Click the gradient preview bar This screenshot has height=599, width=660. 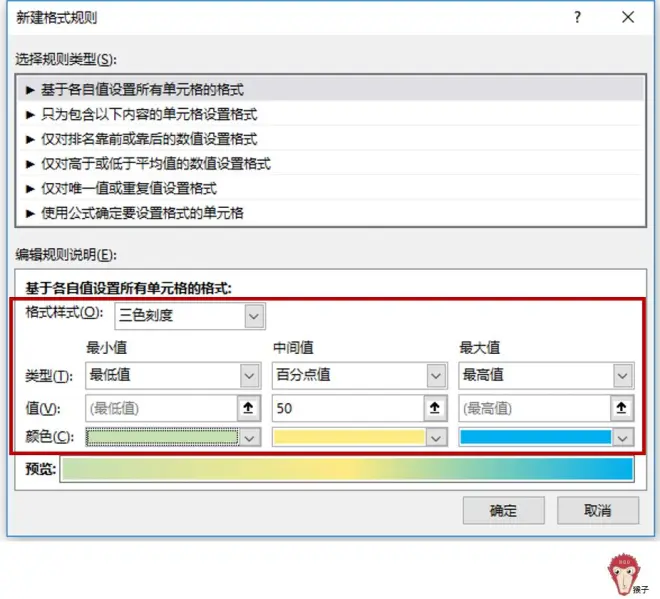click(x=347, y=469)
